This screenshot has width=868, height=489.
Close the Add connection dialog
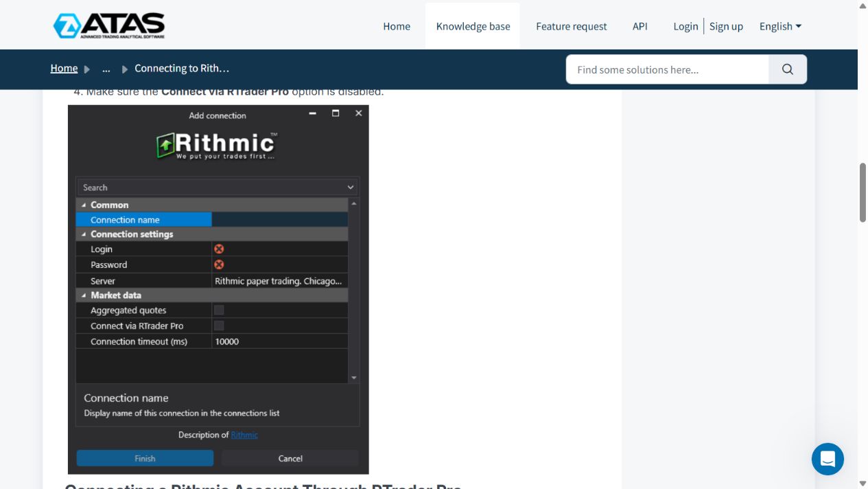point(358,113)
